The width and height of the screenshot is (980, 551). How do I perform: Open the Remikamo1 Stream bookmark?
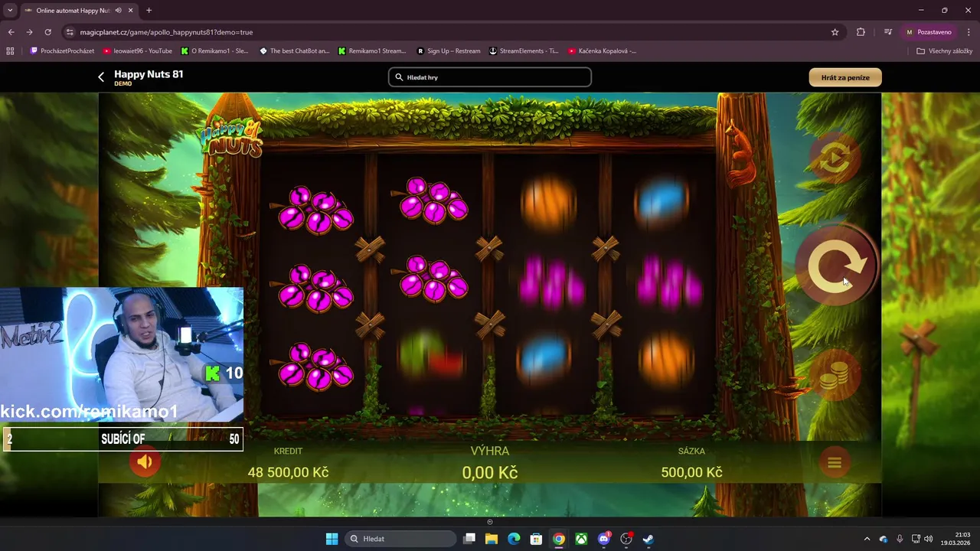tap(372, 51)
